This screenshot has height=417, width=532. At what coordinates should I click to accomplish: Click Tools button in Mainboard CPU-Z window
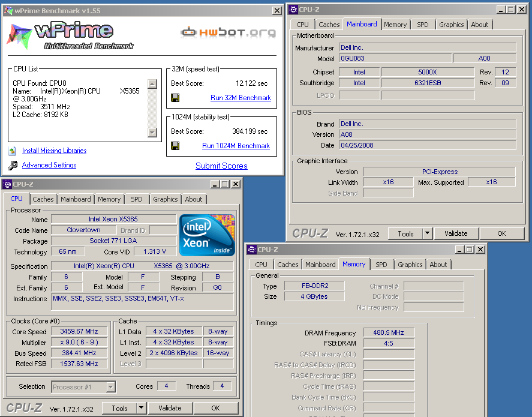[405, 233]
